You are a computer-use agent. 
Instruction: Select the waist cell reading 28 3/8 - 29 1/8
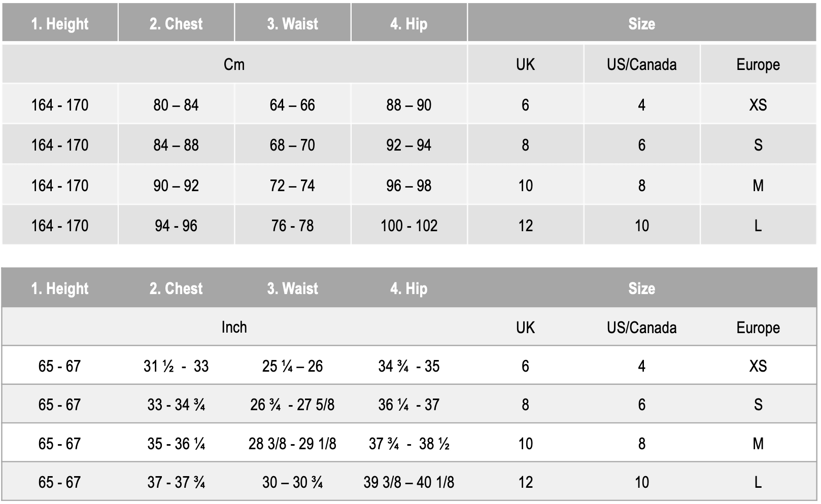(x=292, y=444)
